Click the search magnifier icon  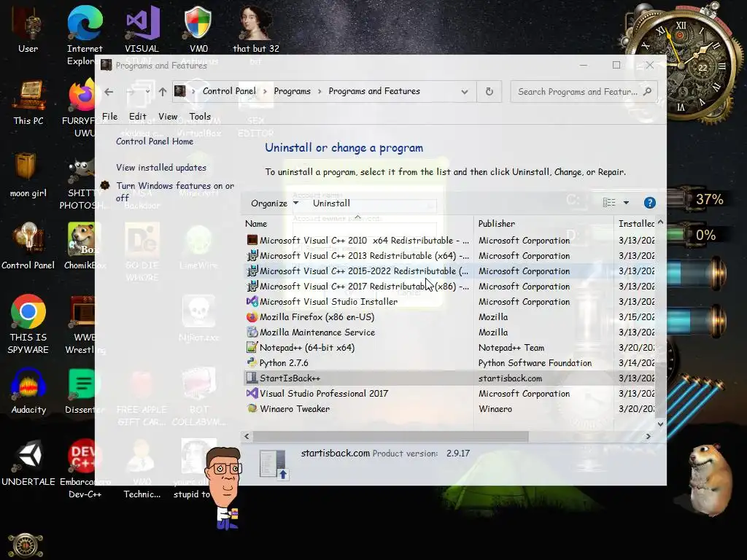(647, 91)
